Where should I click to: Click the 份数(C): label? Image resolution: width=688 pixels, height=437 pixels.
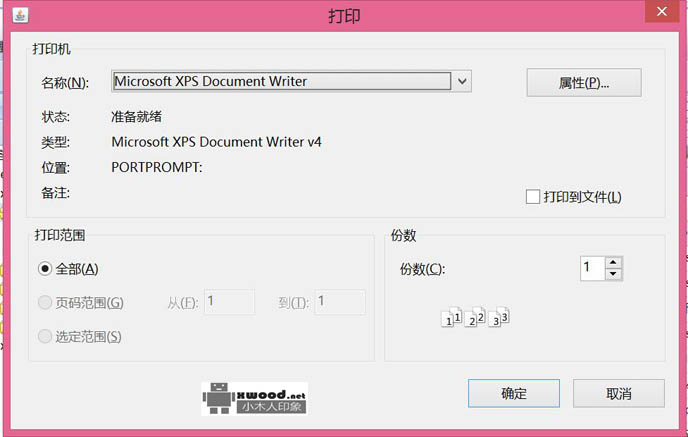point(422,269)
